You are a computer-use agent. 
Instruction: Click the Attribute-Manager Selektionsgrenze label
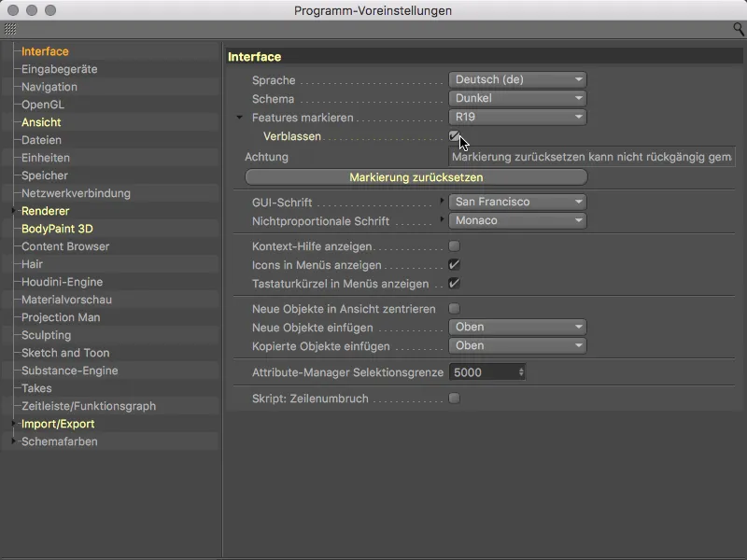pos(347,372)
